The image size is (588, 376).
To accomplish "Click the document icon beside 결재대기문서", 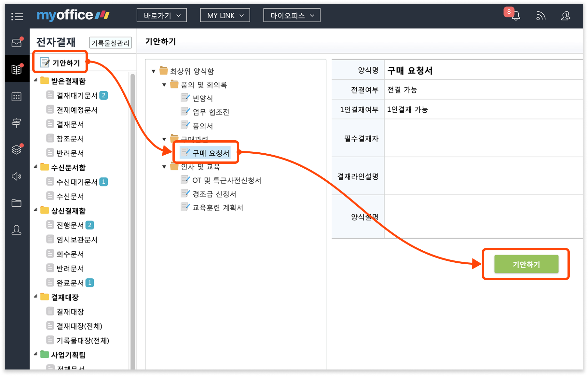I will (x=50, y=95).
